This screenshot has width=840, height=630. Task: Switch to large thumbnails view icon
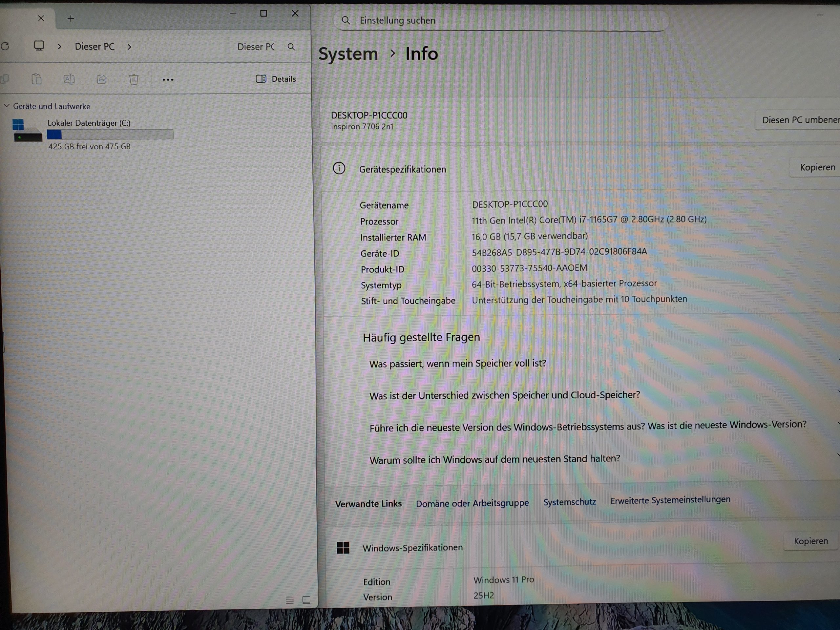(306, 599)
